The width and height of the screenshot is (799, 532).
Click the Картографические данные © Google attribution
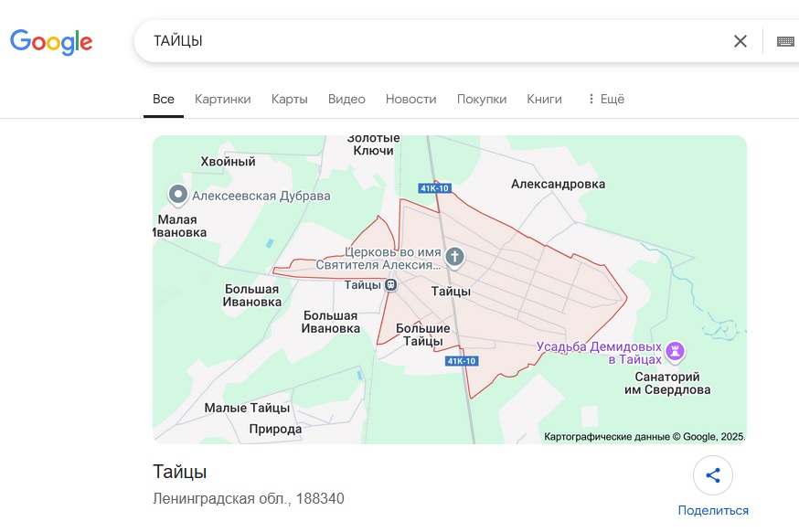click(x=645, y=437)
